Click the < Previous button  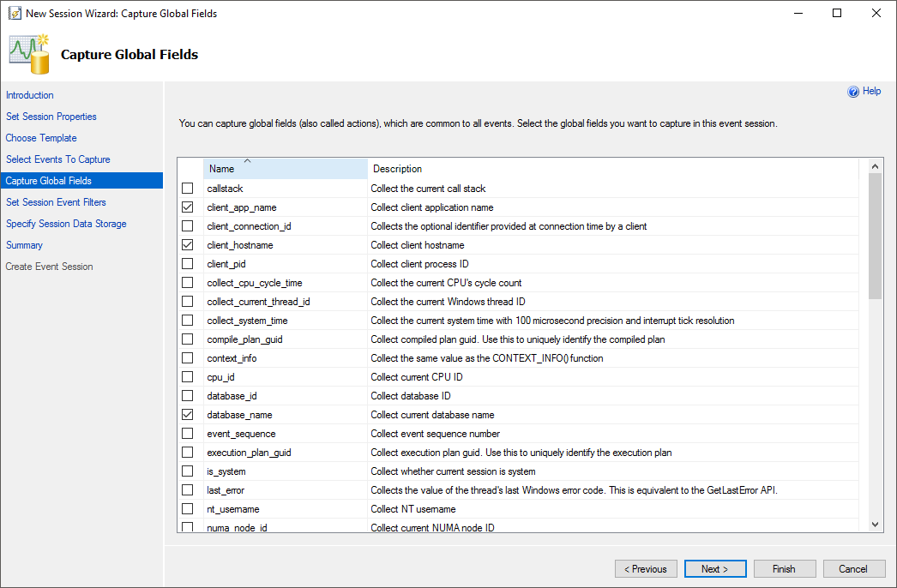coord(646,569)
